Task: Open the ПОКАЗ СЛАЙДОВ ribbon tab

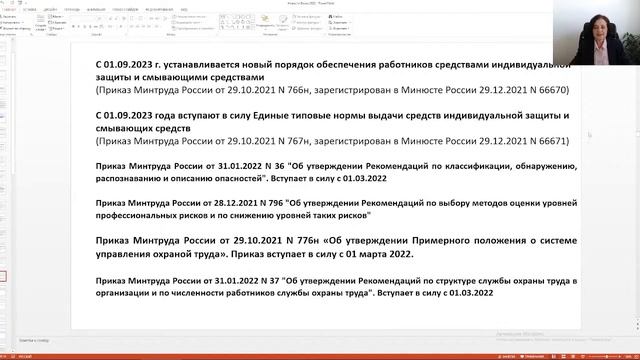Action: (125, 9)
